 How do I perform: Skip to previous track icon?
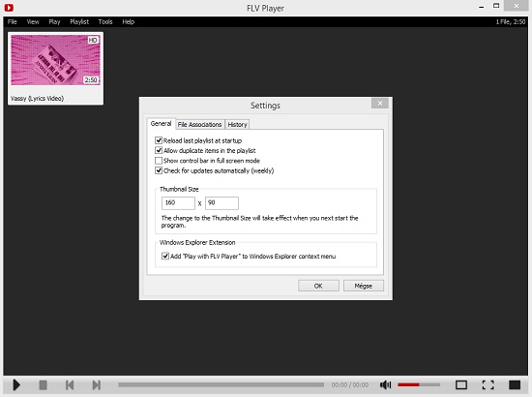pyautogui.click(x=70, y=385)
